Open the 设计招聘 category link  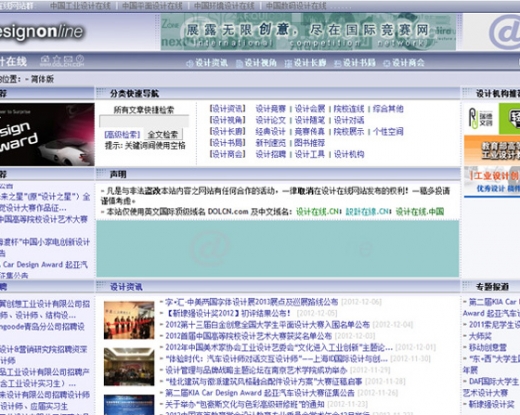[271, 154]
